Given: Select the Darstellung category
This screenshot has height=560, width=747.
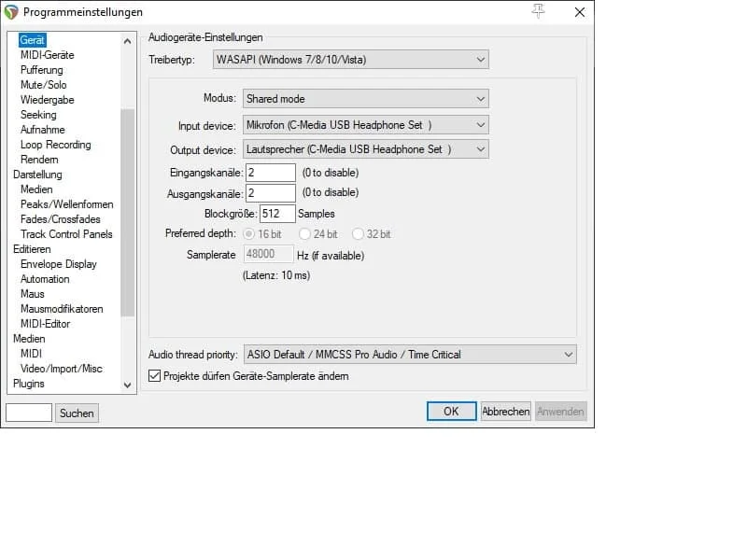Looking at the screenshot, I should pyautogui.click(x=37, y=175).
